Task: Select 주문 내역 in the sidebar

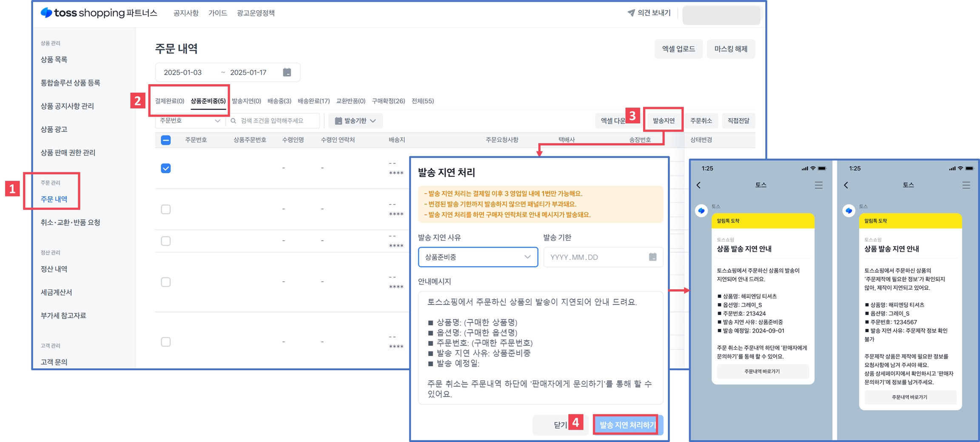Action: [54, 199]
